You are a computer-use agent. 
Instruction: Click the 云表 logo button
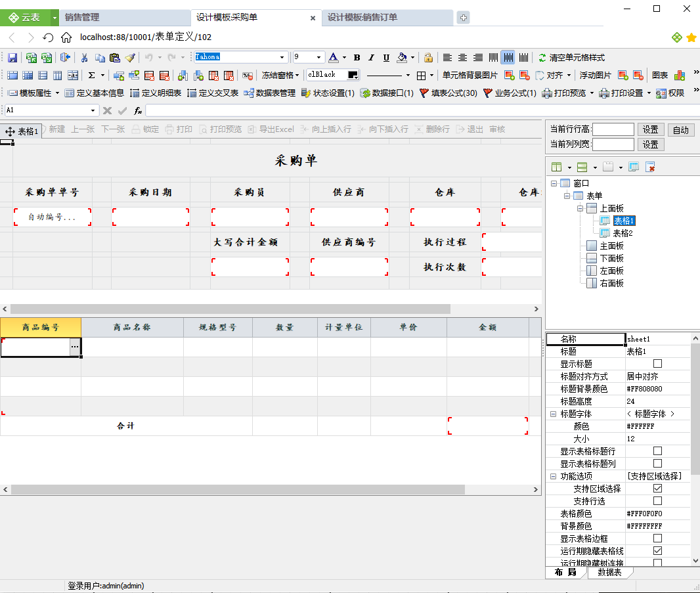click(x=25, y=18)
